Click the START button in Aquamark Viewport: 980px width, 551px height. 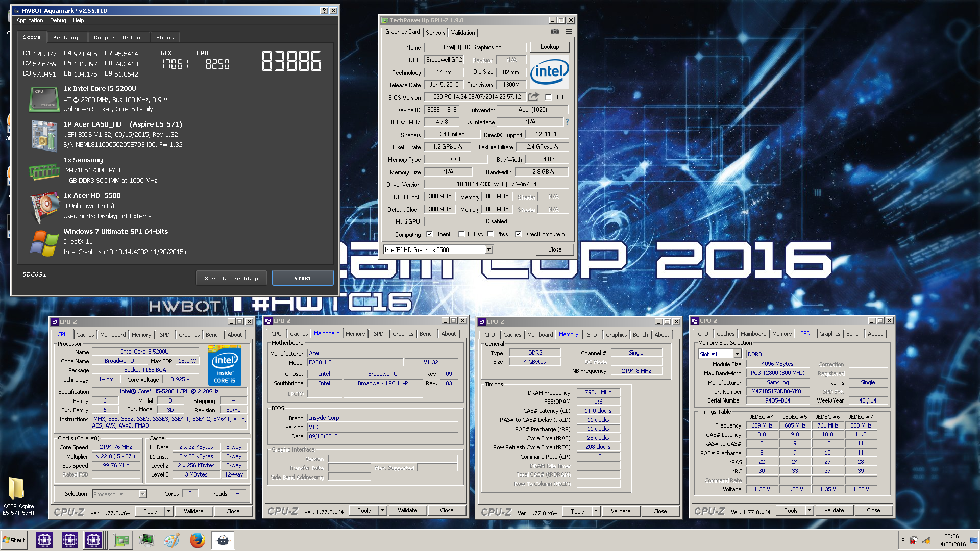(x=303, y=278)
